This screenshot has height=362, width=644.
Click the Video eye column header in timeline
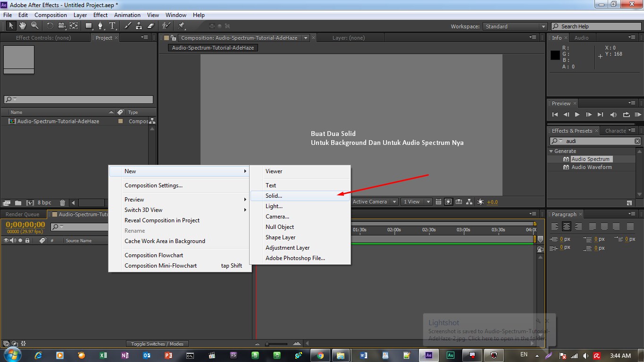tap(6, 241)
